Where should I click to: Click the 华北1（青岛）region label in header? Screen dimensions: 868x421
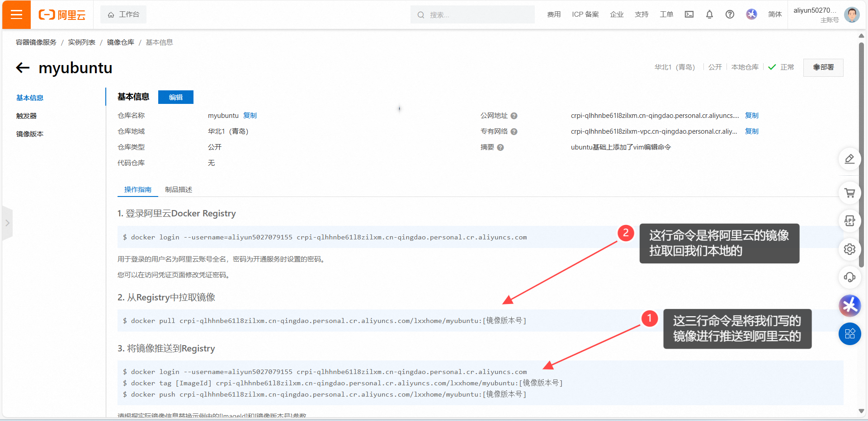675,67
